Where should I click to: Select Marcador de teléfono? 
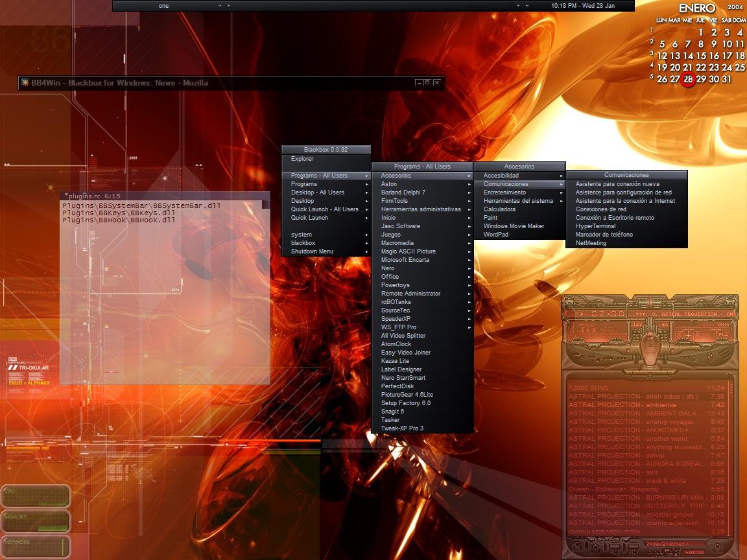(x=626, y=234)
